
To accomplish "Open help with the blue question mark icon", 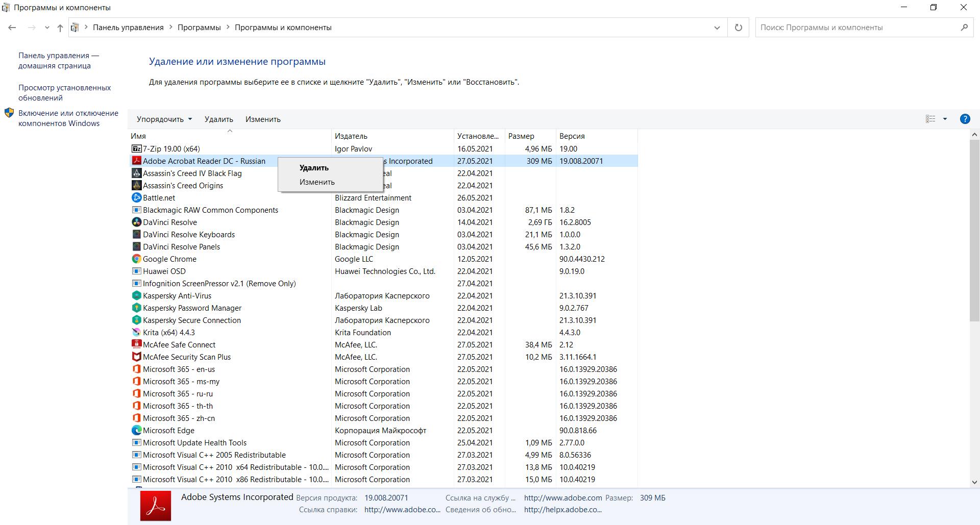I will click(x=965, y=119).
